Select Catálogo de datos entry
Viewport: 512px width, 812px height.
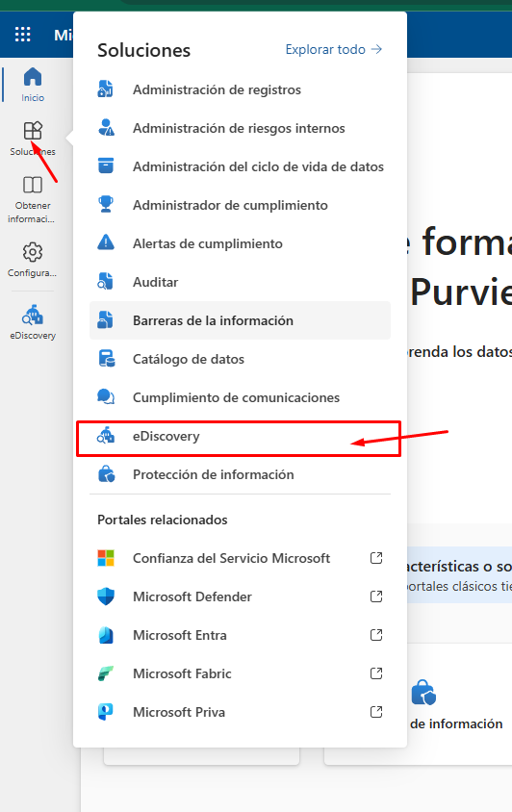(240, 359)
